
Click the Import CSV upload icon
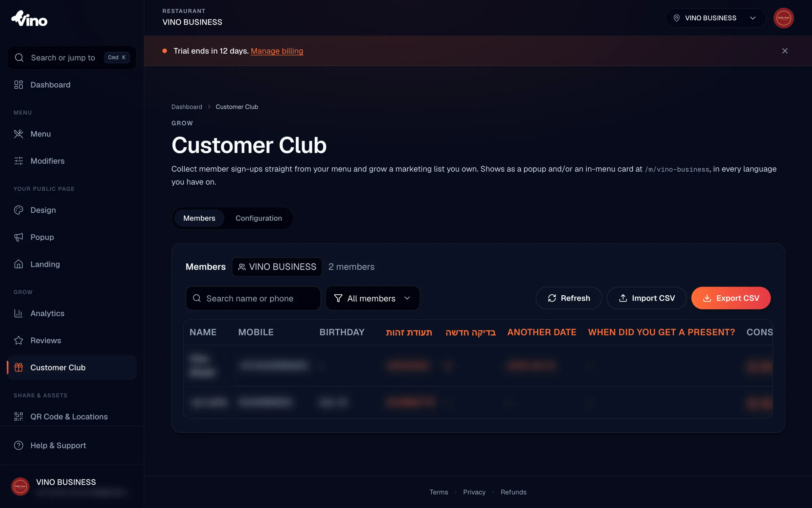623,298
